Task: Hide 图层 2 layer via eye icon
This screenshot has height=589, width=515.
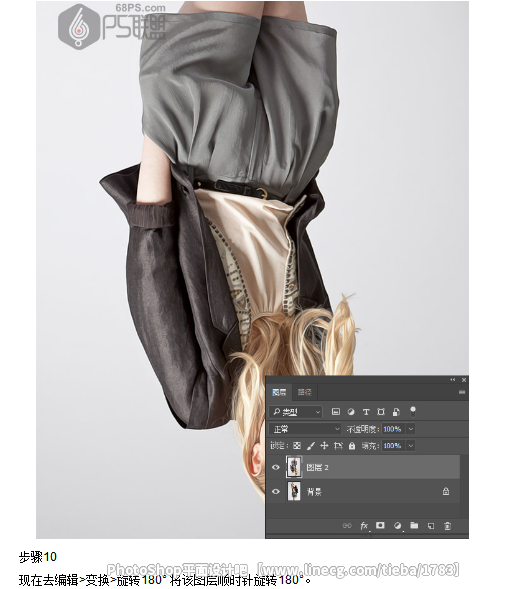Action: pos(276,467)
